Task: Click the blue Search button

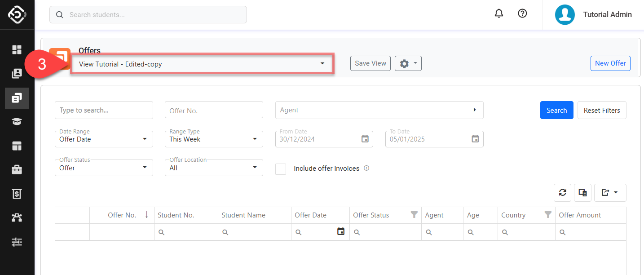Action: (x=556, y=110)
